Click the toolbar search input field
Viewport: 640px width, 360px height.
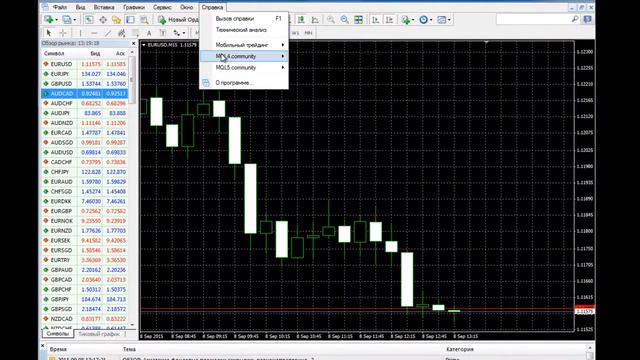(x=533, y=19)
